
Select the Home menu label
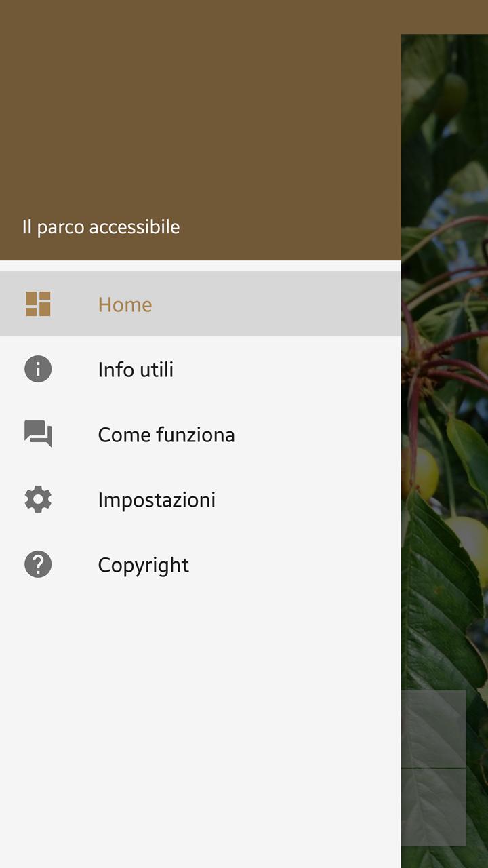[125, 304]
